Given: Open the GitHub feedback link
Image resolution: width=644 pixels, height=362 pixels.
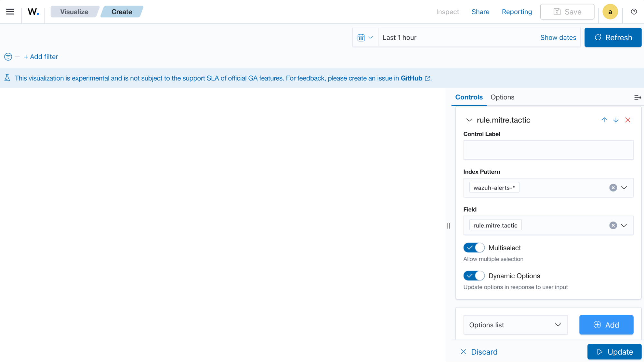Looking at the screenshot, I should point(411,78).
